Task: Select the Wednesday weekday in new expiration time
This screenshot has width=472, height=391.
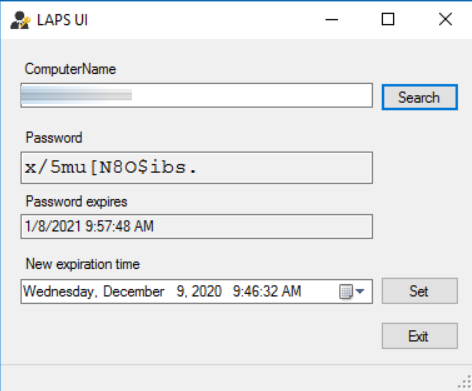Action: click(58, 292)
